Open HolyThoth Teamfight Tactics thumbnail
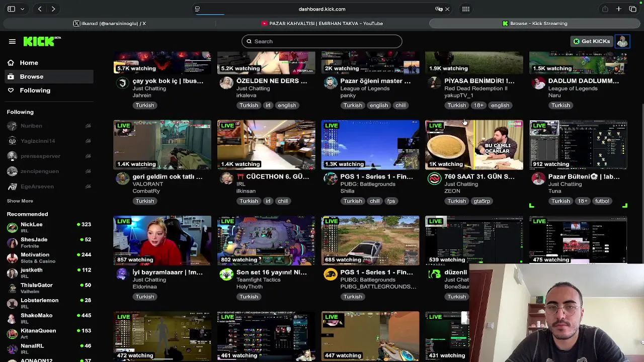This screenshot has width=644, height=362. tap(266, 240)
